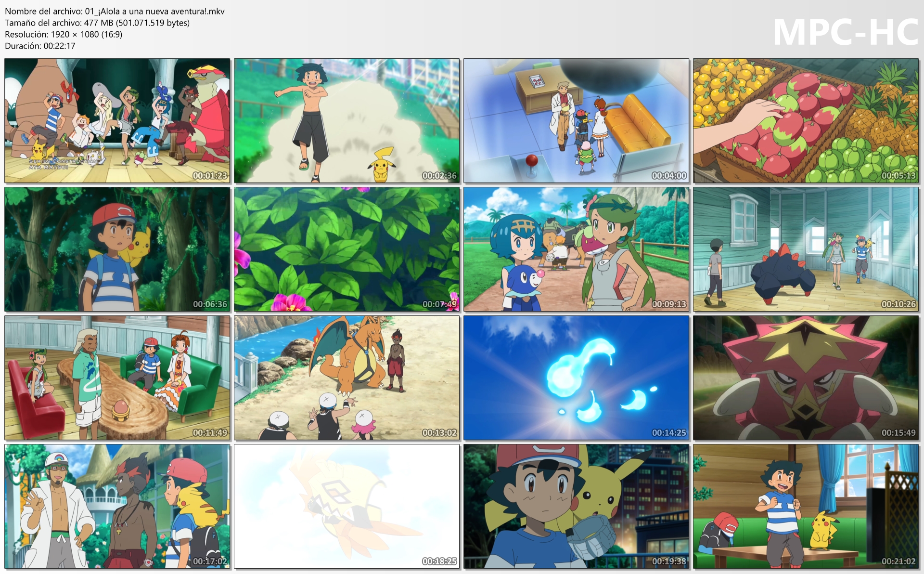The image size is (924, 574).
Task: Click the 'Duración: 00:22:17' line
Action: pos(40,46)
